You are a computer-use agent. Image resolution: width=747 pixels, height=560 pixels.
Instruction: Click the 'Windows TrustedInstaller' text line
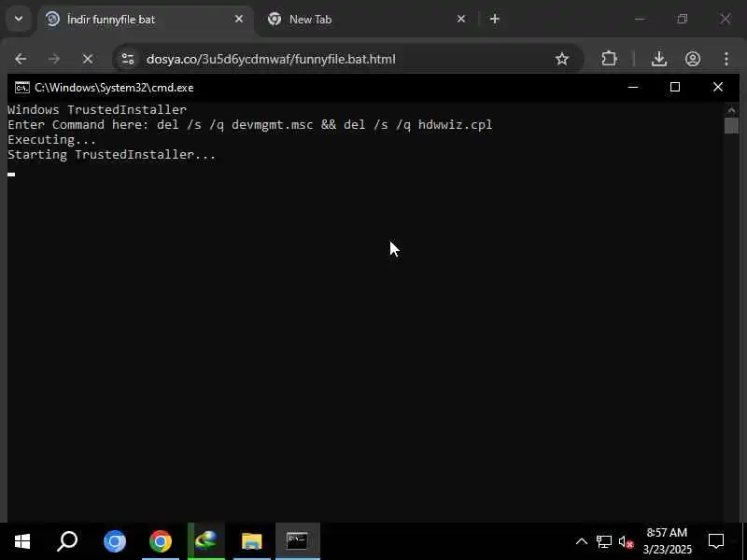[x=97, y=110]
